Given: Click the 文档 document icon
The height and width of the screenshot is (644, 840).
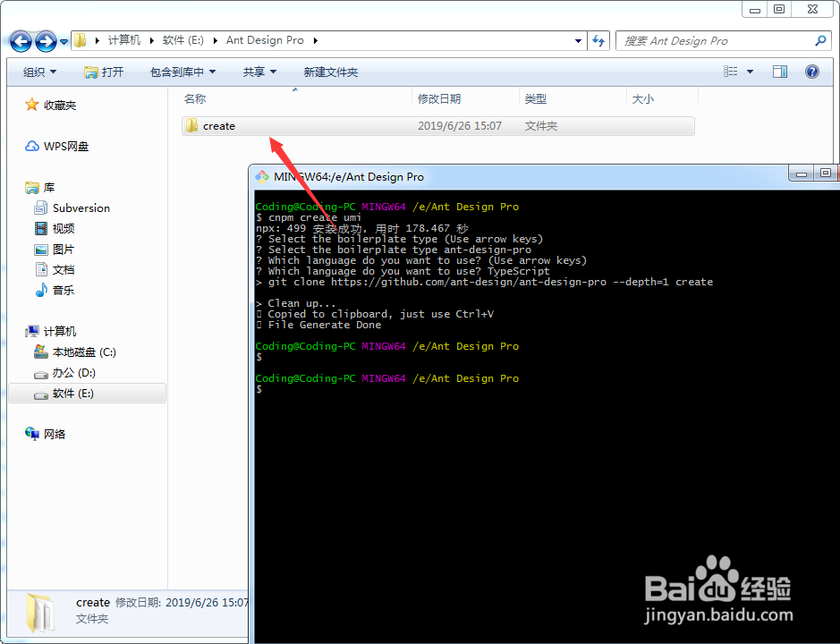Looking at the screenshot, I should pyautogui.click(x=41, y=269).
